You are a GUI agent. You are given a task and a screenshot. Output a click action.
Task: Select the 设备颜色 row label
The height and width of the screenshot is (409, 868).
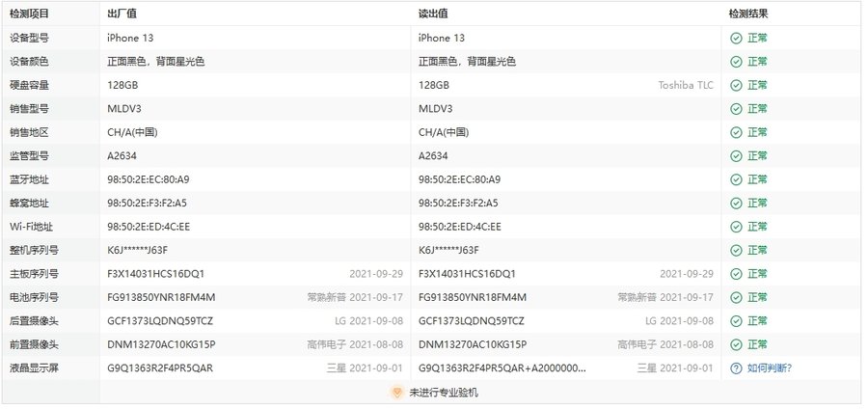click(29, 62)
